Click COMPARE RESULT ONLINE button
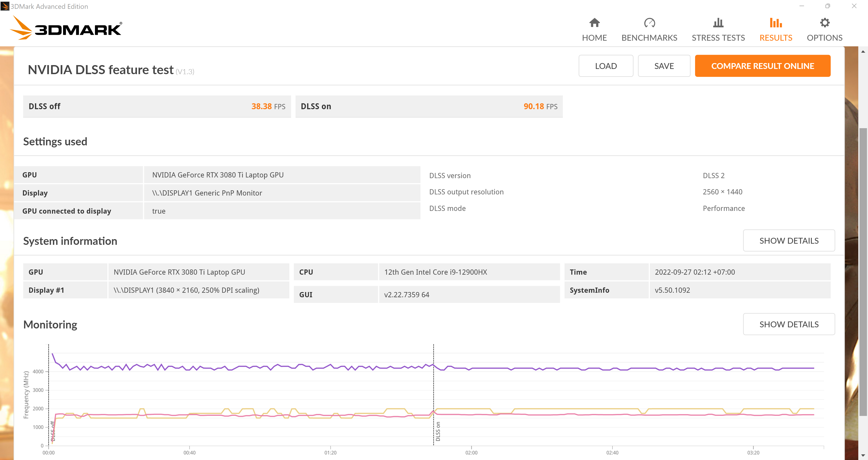868x460 pixels. pyautogui.click(x=762, y=66)
